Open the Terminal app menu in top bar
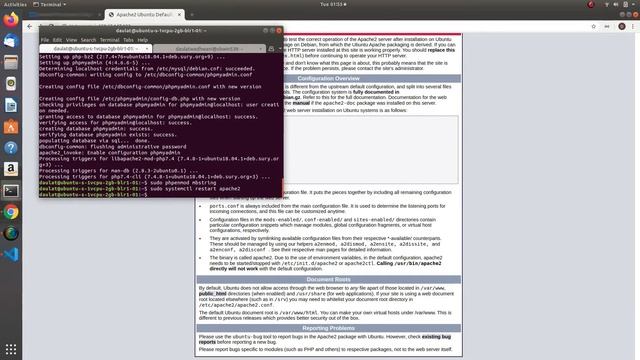Viewport: 640px width, 360px height. point(49,4)
